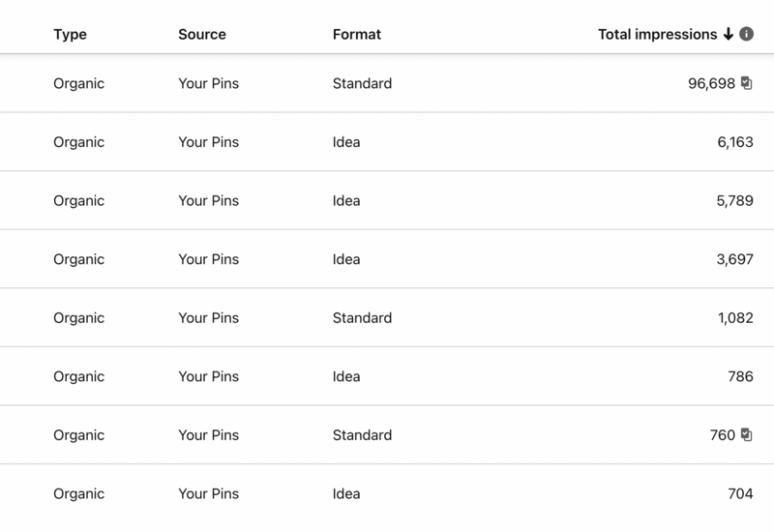Click the pin icon next to 760
Viewport: 774px width, 532px height.
[x=746, y=434]
